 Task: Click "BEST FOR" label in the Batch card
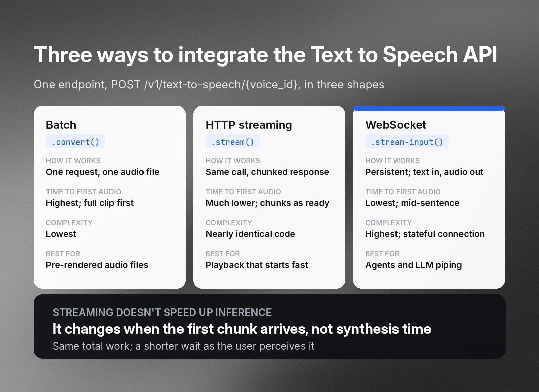63,254
